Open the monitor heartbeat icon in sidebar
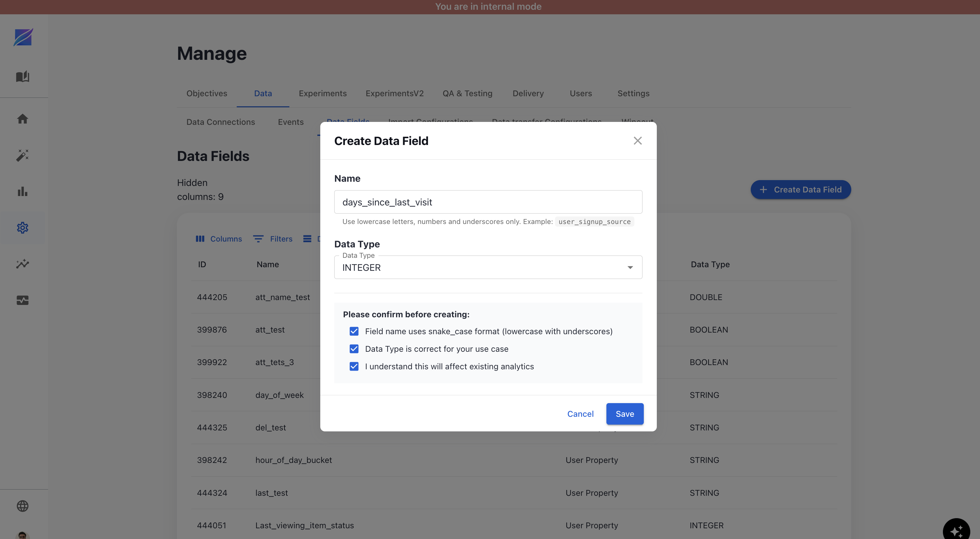The width and height of the screenshot is (980, 539). coord(22,300)
